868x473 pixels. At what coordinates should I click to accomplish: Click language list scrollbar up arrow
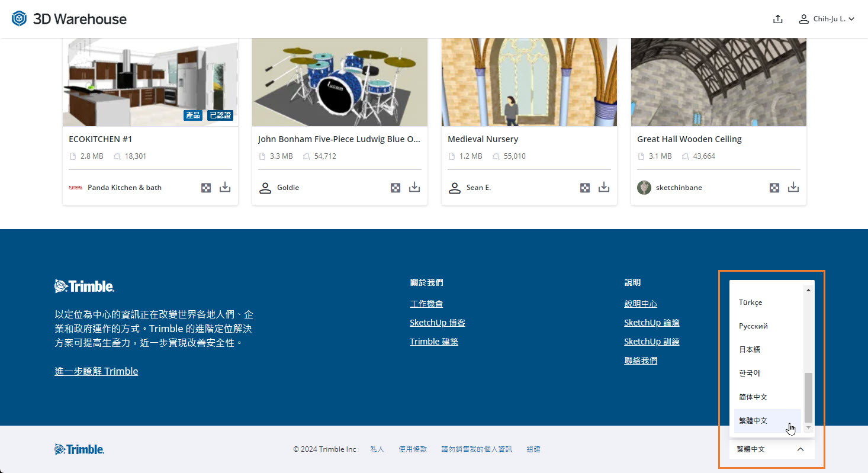coord(808,289)
